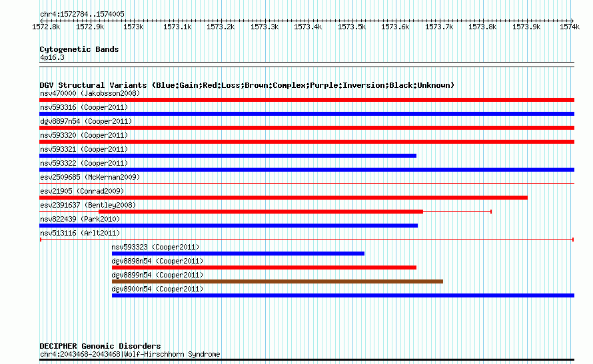Click the chr4:2043468-2043468|Wolf-Hirschhorn Syndrome label
The width and height of the screenshot is (593, 364).
pos(130,354)
